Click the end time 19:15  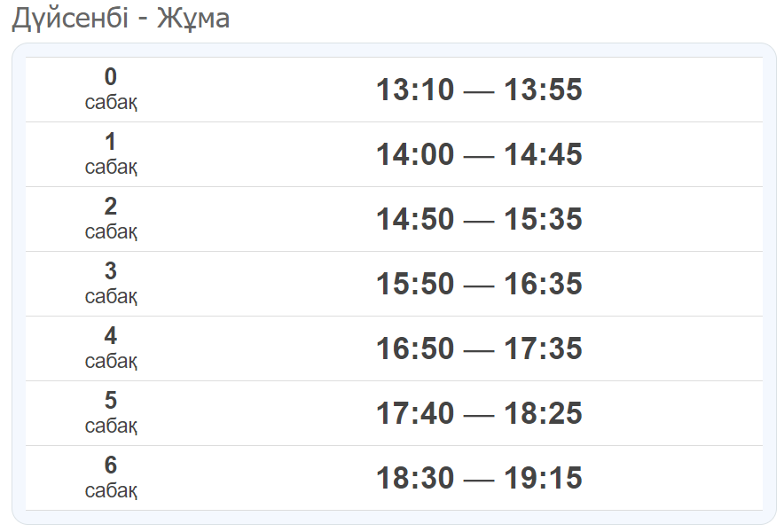click(x=543, y=479)
